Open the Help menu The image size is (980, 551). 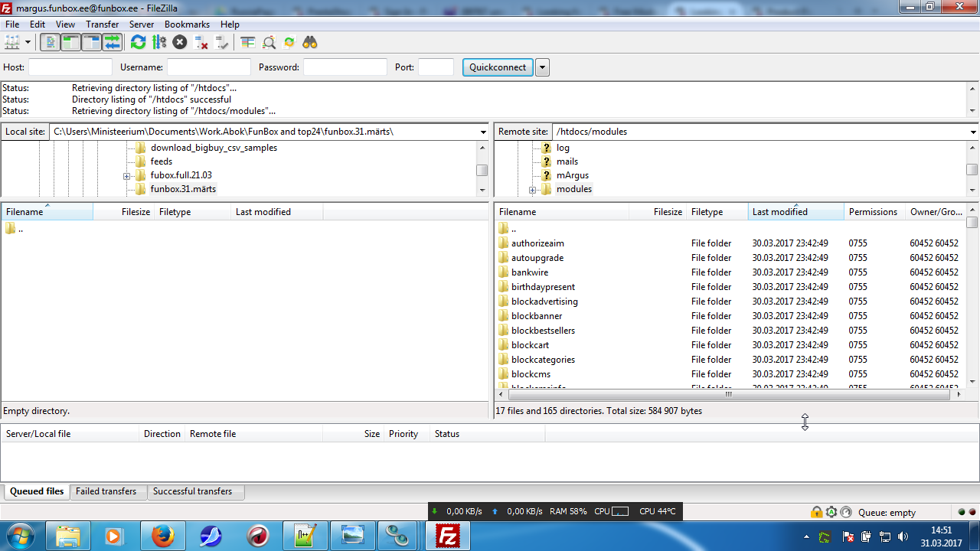point(230,24)
